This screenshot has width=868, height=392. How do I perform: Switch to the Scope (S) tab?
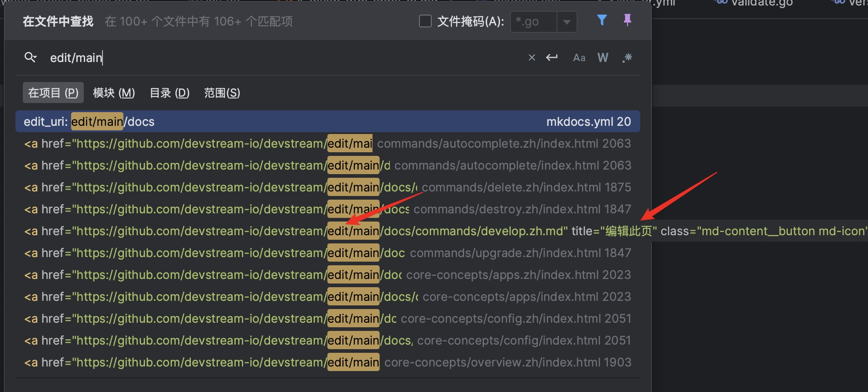[x=222, y=93]
